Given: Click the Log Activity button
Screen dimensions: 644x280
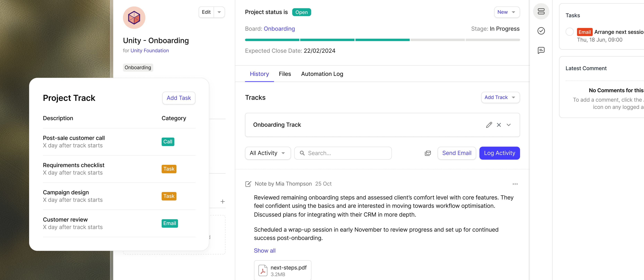Looking at the screenshot, I should coord(499,153).
